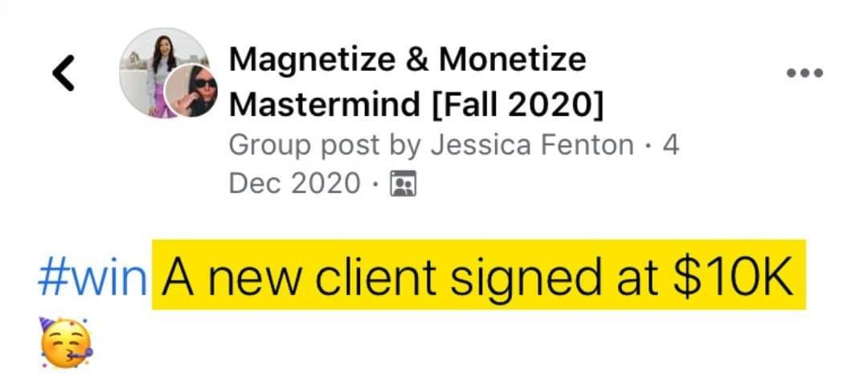This screenshot has height=391, width=868.
Task: Click the word 'Monetize' in the group name
Action: coord(513,59)
